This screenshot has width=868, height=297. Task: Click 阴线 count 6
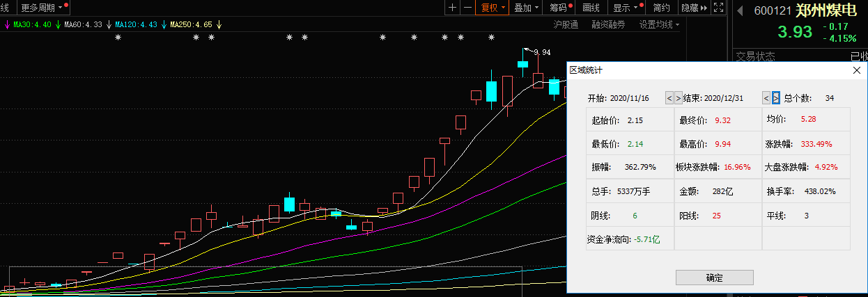click(x=635, y=216)
